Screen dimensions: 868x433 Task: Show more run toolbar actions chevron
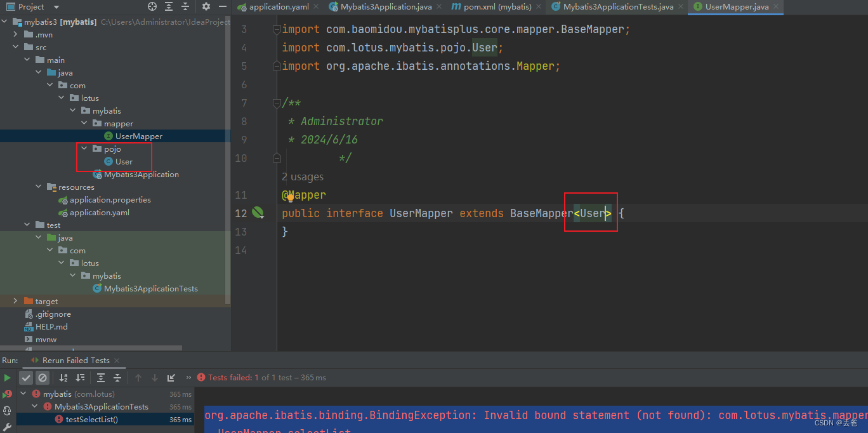tap(188, 378)
